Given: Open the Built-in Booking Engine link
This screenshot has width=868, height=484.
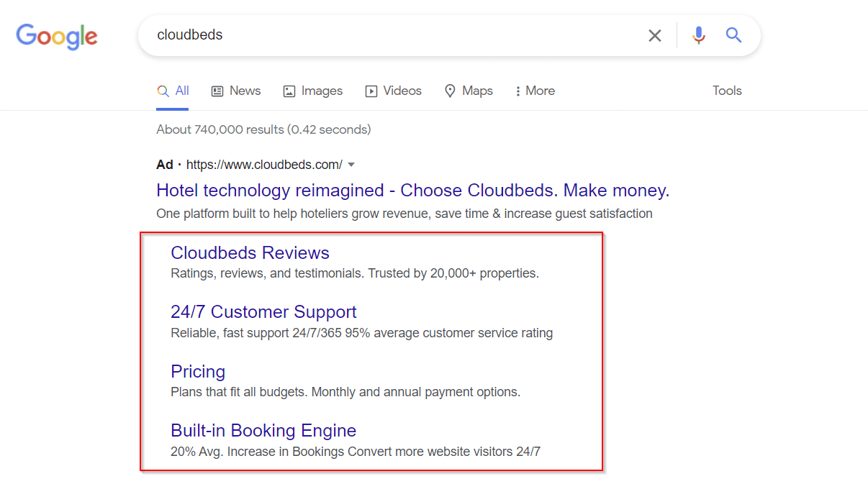Looking at the screenshot, I should 263,431.
